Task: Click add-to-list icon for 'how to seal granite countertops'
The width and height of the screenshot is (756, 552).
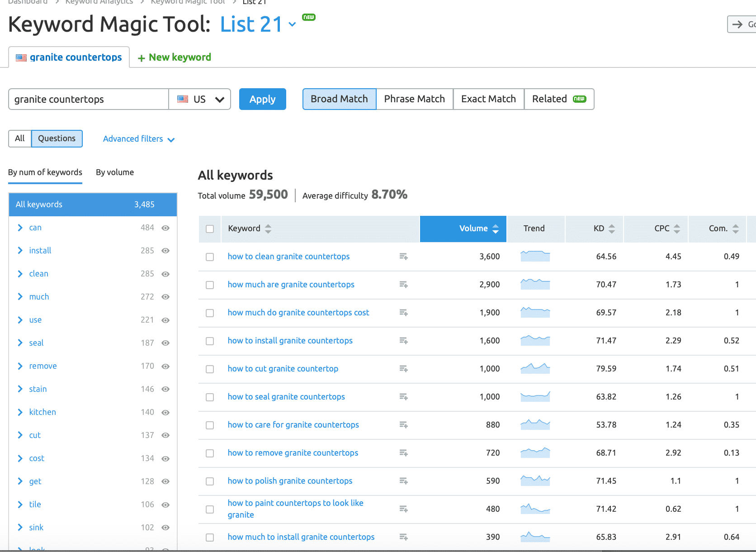Action: pos(403,397)
